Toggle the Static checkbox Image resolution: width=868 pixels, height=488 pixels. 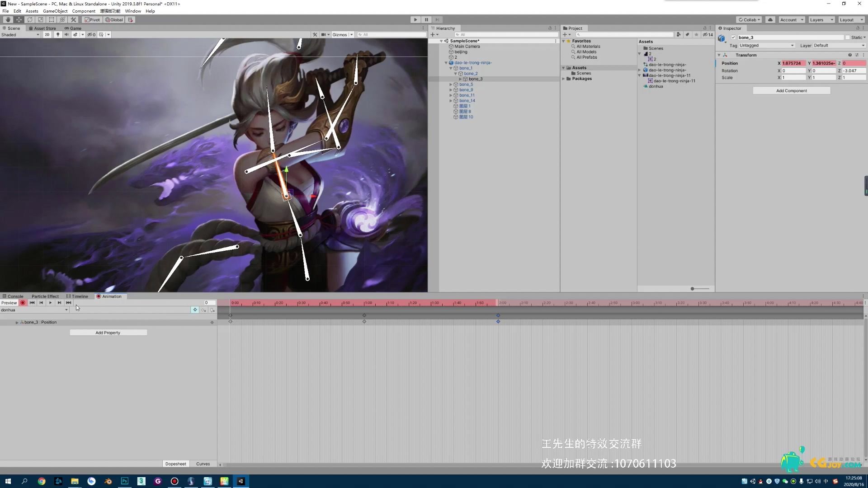(x=848, y=38)
